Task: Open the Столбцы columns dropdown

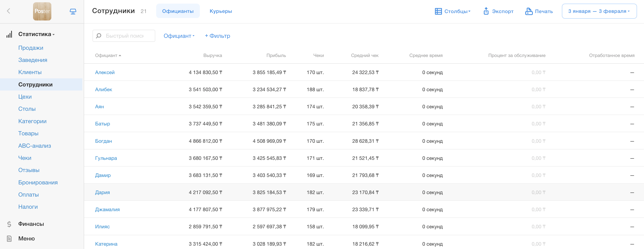Action: [453, 11]
